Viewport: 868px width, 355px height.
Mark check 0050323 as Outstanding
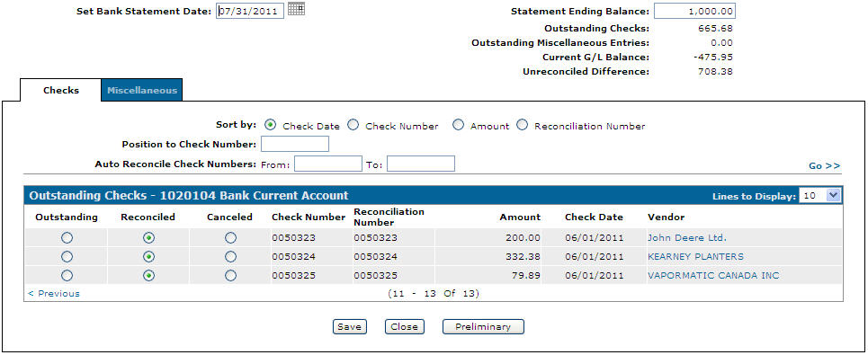(x=67, y=238)
